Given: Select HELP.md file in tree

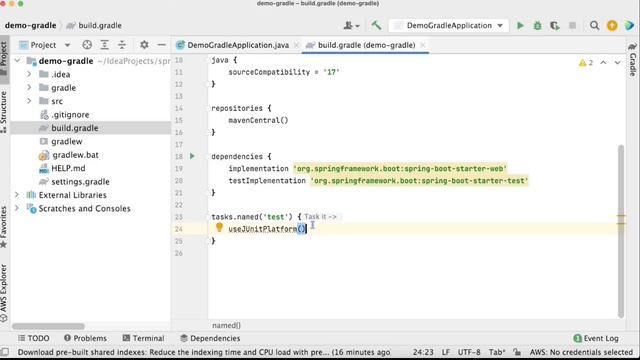Looking at the screenshot, I should pos(68,168).
